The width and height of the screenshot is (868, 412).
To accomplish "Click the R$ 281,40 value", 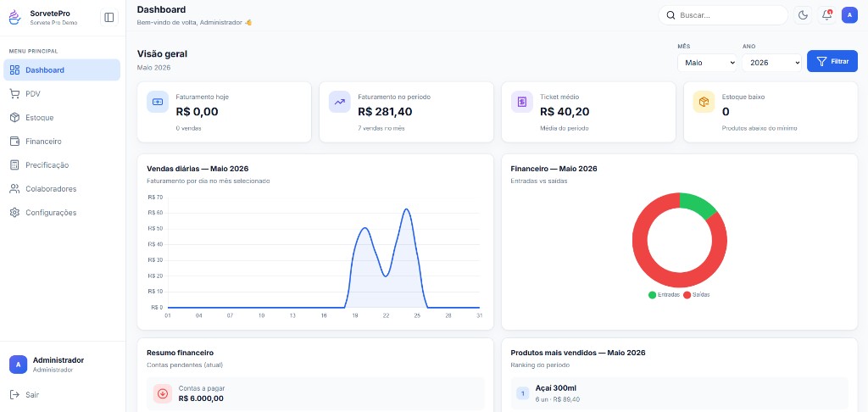I will pyautogui.click(x=385, y=112).
